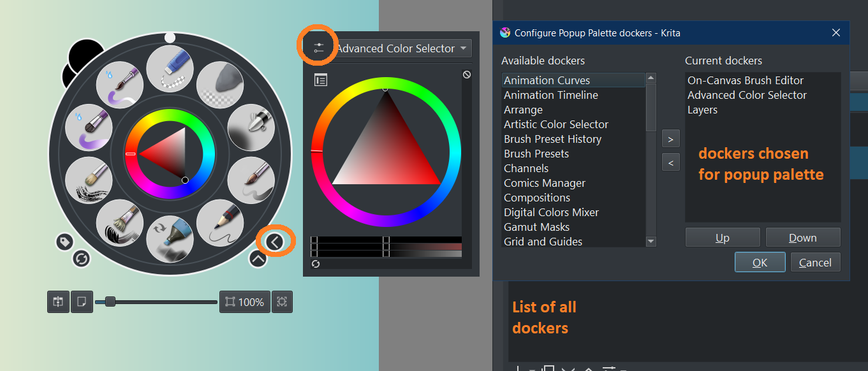Click the color selector settings list icon
The height and width of the screenshot is (371, 868).
[x=320, y=80]
